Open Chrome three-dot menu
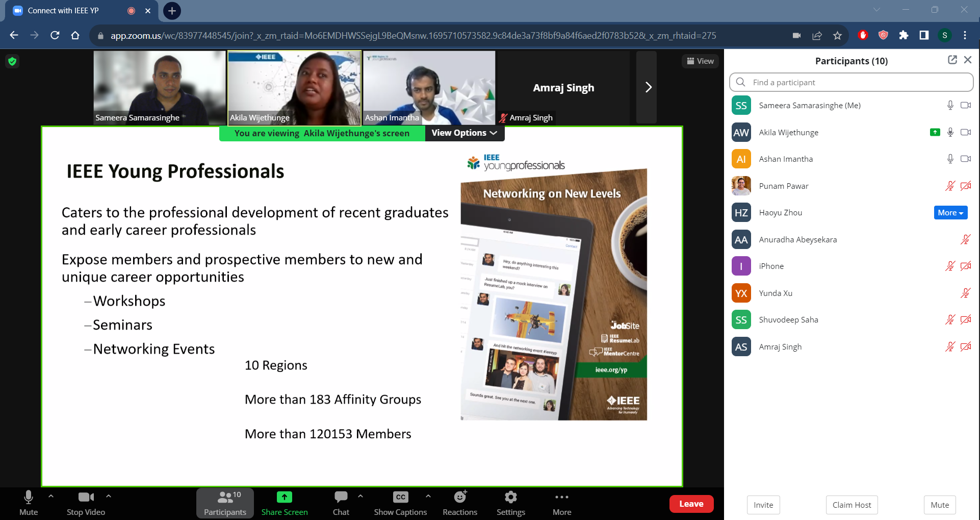Image resolution: width=980 pixels, height=520 pixels. (965, 35)
